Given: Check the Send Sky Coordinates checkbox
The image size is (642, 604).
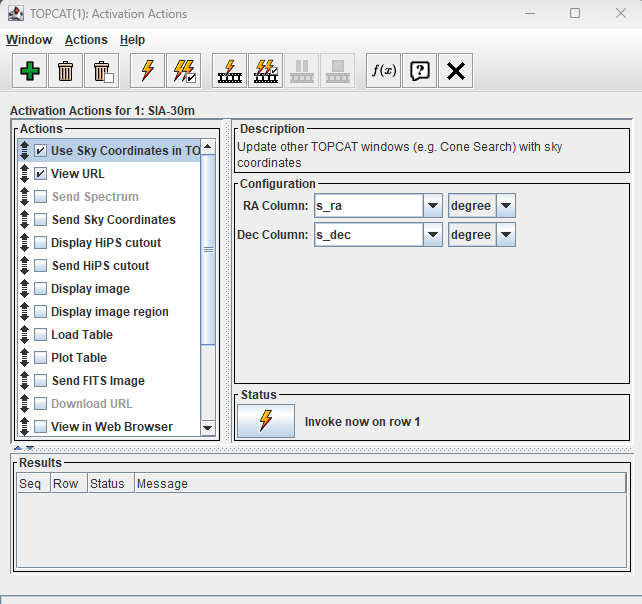Looking at the screenshot, I should (x=41, y=219).
